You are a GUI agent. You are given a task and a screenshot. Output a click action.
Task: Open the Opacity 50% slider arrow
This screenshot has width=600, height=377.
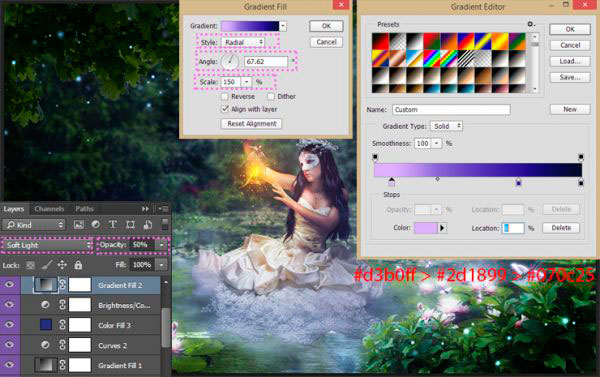162,245
